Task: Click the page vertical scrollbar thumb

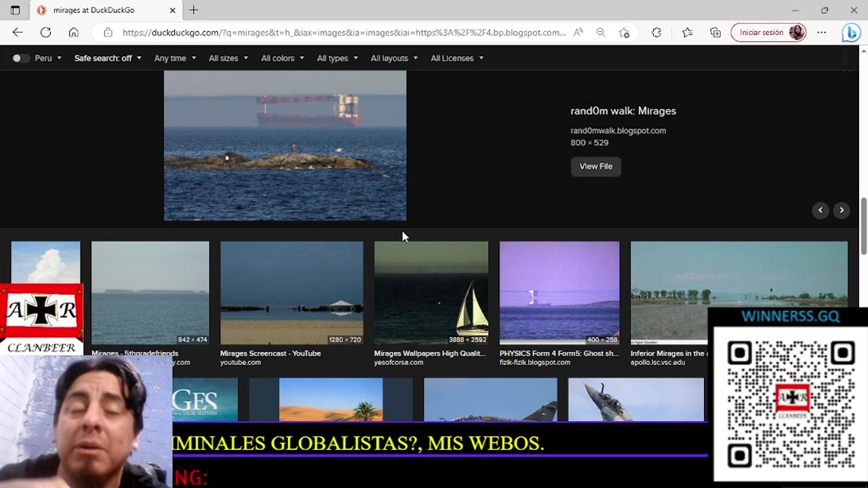Action: [863, 226]
